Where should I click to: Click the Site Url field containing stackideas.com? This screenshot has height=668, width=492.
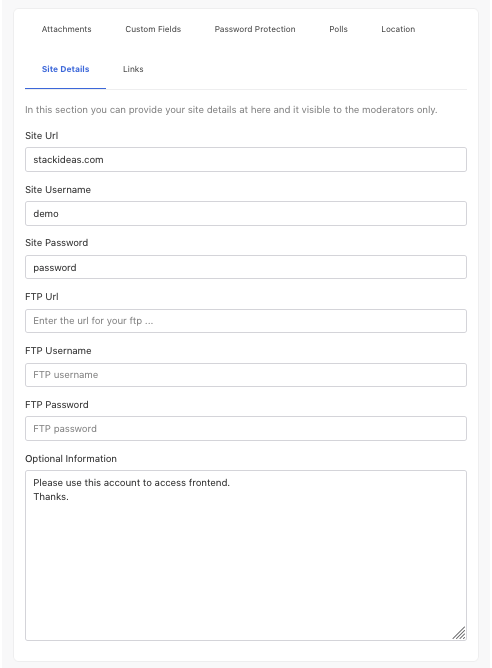pos(246,160)
